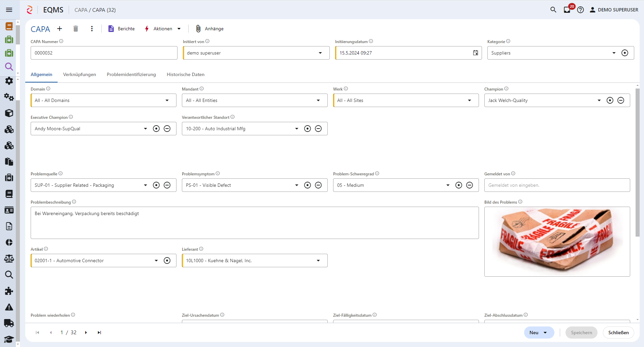The image size is (644, 347).
Task: Click the target circle beside Artikel field
Action: [x=167, y=261]
